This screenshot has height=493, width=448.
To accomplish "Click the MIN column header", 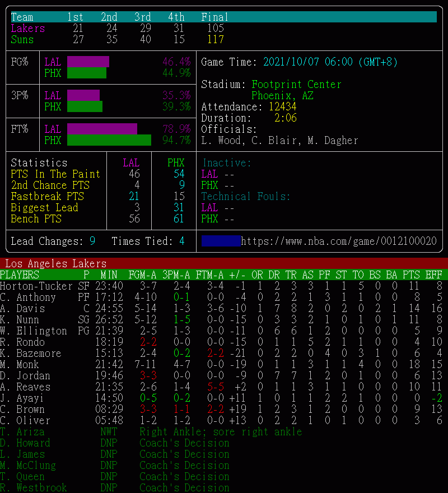I will pos(109,275).
